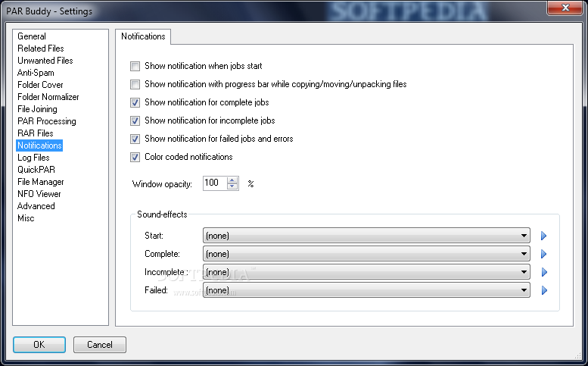Increase window opacity with up arrow
This screenshot has width=588, height=366.
click(232, 180)
